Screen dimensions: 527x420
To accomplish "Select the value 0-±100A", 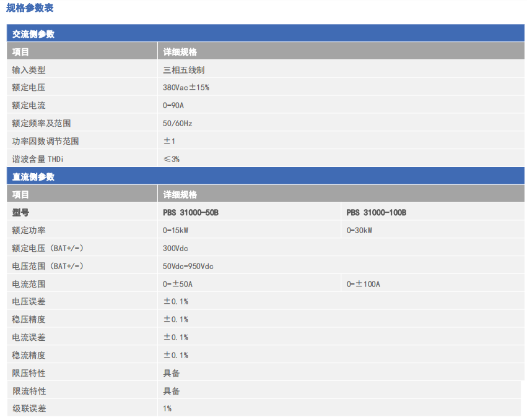I will [364, 284].
